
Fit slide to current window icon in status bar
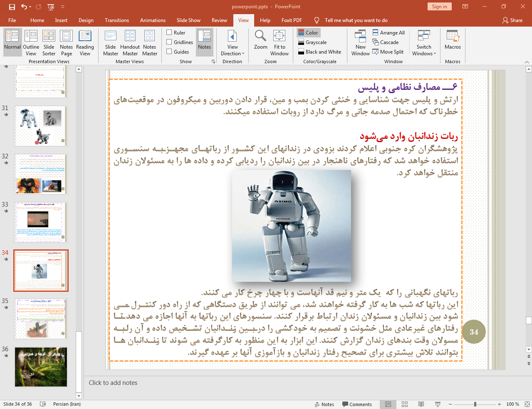point(527,404)
